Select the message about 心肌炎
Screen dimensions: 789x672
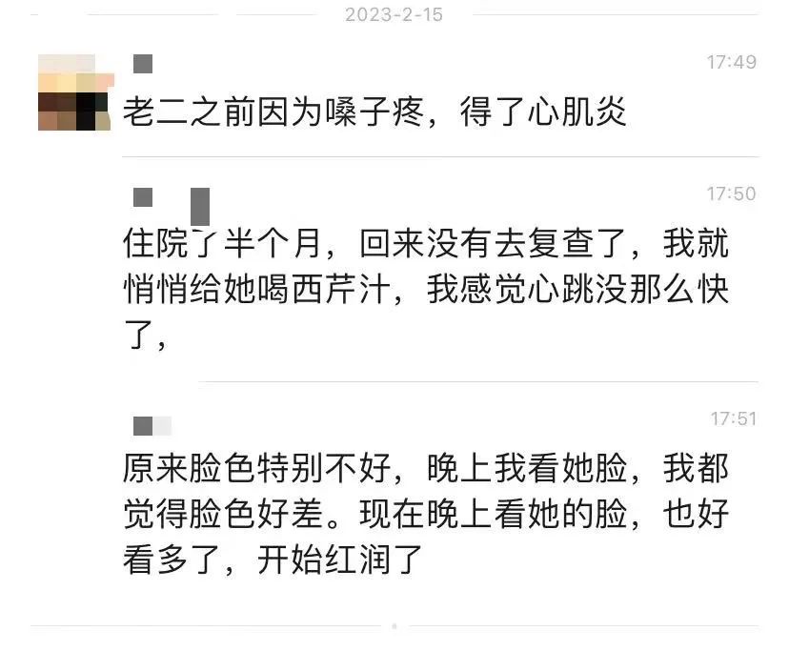tap(374, 112)
